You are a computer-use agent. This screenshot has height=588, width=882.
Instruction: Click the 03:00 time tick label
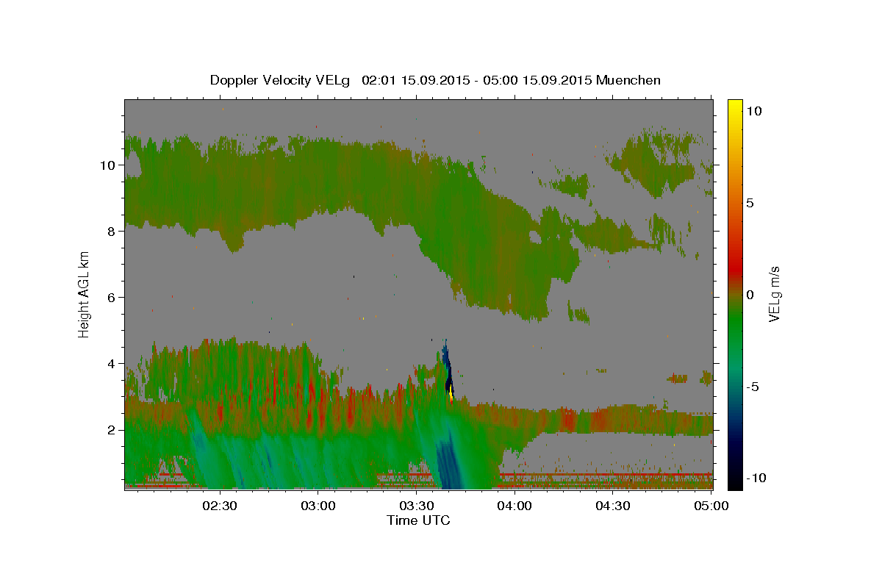(x=320, y=506)
